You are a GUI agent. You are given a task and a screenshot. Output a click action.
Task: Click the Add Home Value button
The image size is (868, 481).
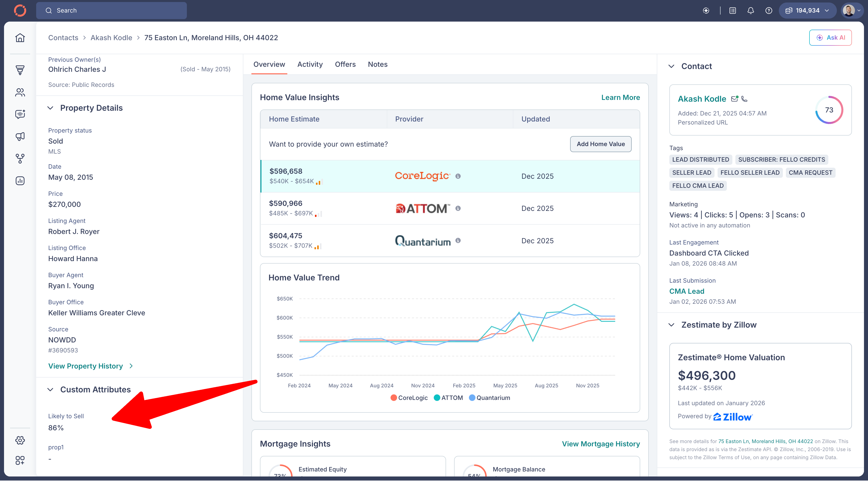coord(601,144)
